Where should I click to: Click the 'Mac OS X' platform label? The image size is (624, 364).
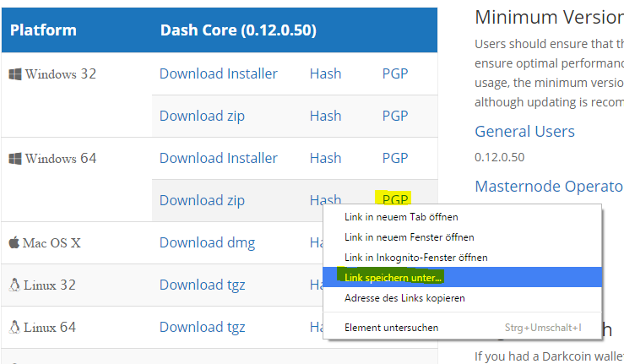coord(52,243)
